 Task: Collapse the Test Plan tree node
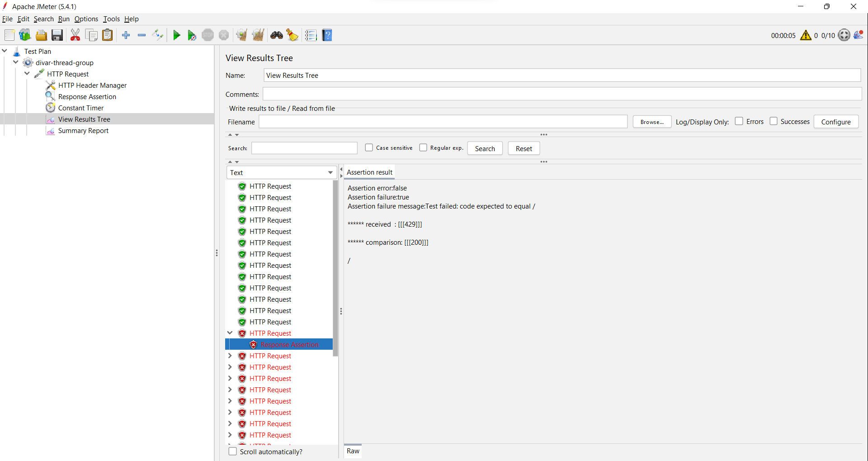[5, 51]
